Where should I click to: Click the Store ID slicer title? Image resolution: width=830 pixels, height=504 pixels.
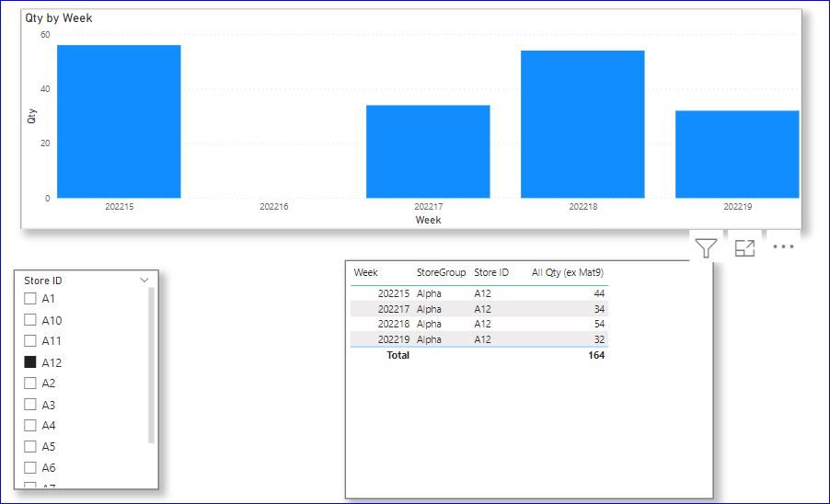click(43, 281)
